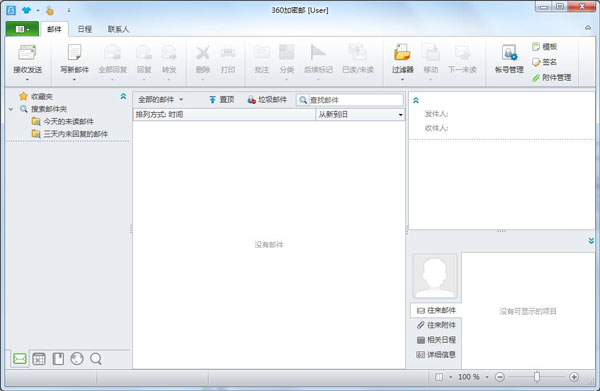
Task: Click the 删除 delete icon
Action: (x=202, y=53)
